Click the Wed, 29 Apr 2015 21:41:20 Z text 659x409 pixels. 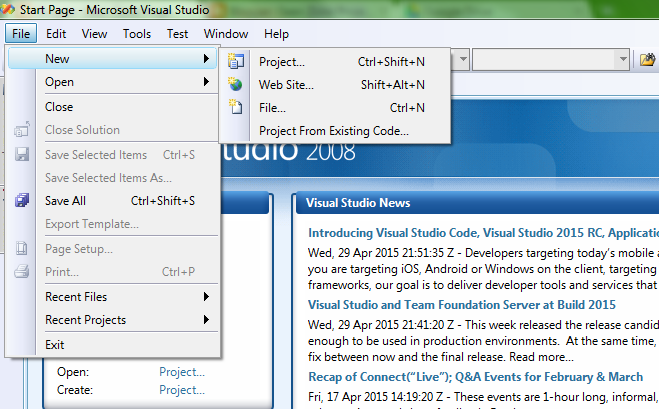coord(381,325)
